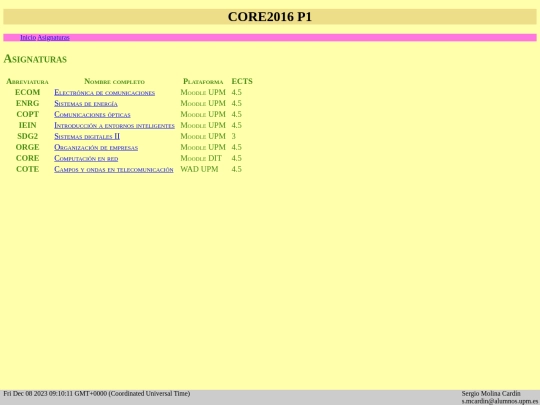540x405 pixels.
Task: Open Electrónica de comunicaciones course link
Action: [104, 92]
